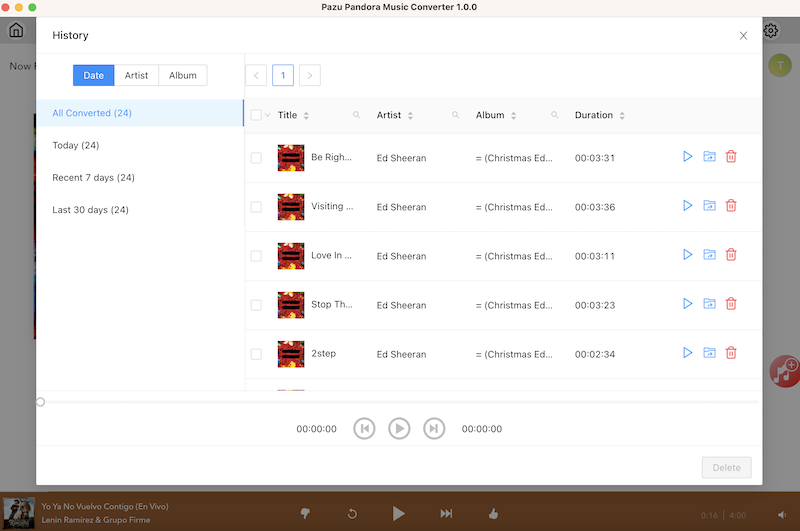Click the history player progress slider
800x531 pixels.
point(398,402)
